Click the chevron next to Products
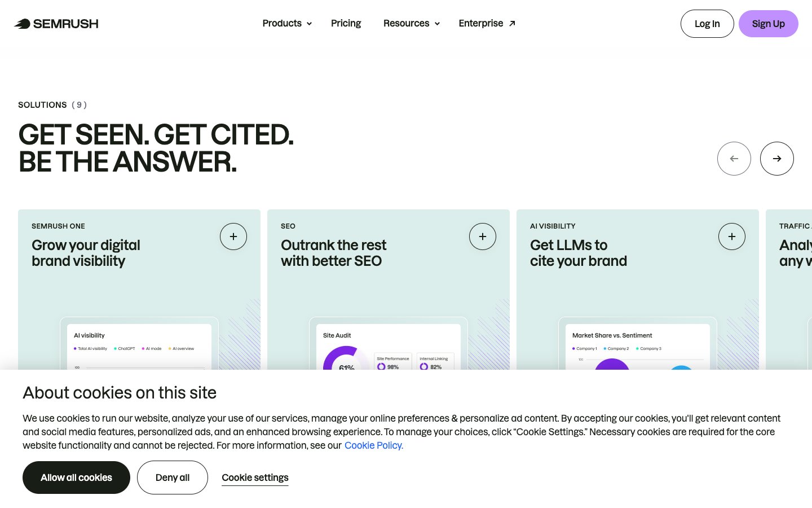The width and height of the screenshot is (812, 508). (x=309, y=24)
